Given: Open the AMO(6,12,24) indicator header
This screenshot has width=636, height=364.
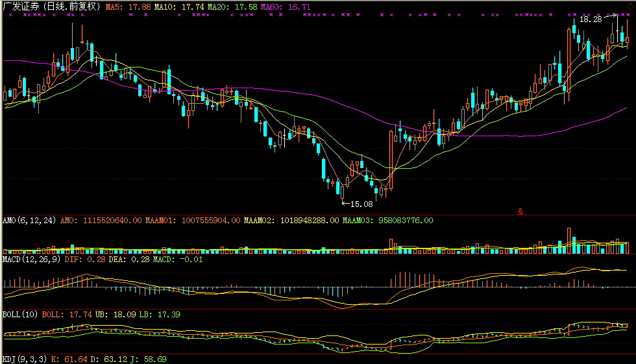Looking at the screenshot, I should [30, 221].
